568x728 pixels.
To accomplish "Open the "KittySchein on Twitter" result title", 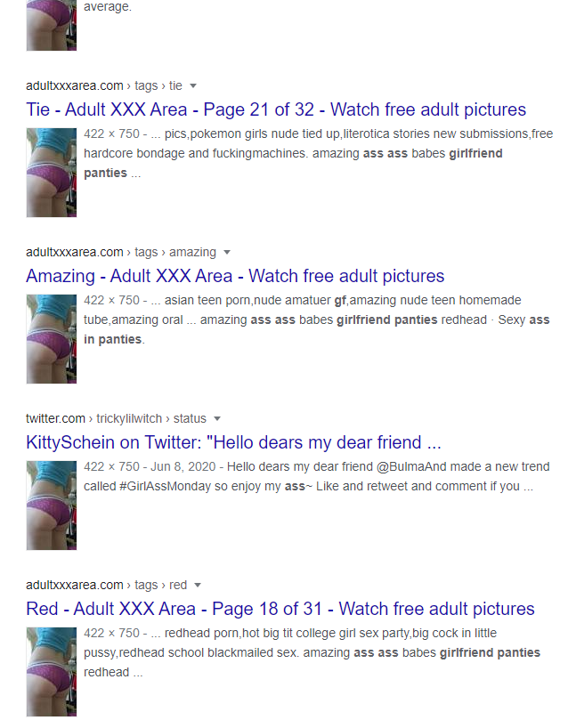I will point(233,442).
